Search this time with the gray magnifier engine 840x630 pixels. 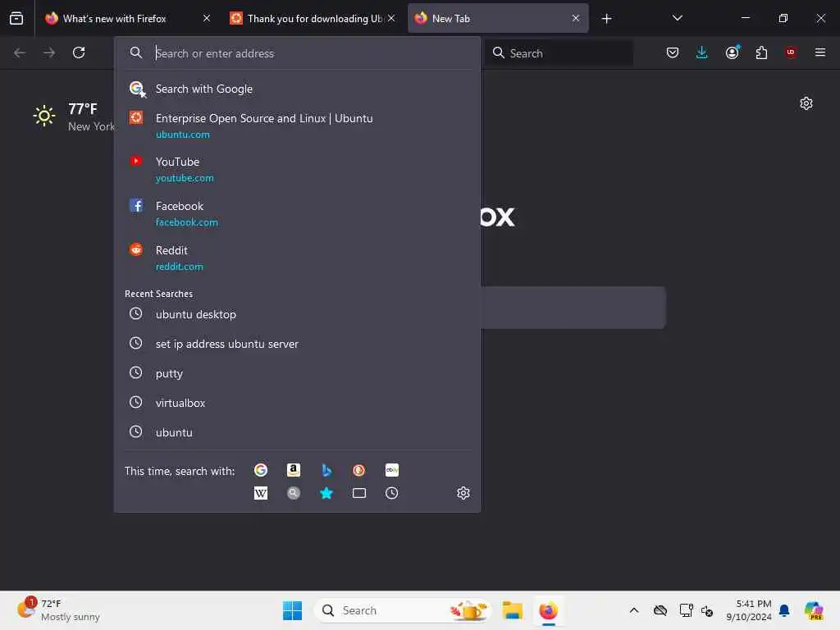(x=294, y=493)
